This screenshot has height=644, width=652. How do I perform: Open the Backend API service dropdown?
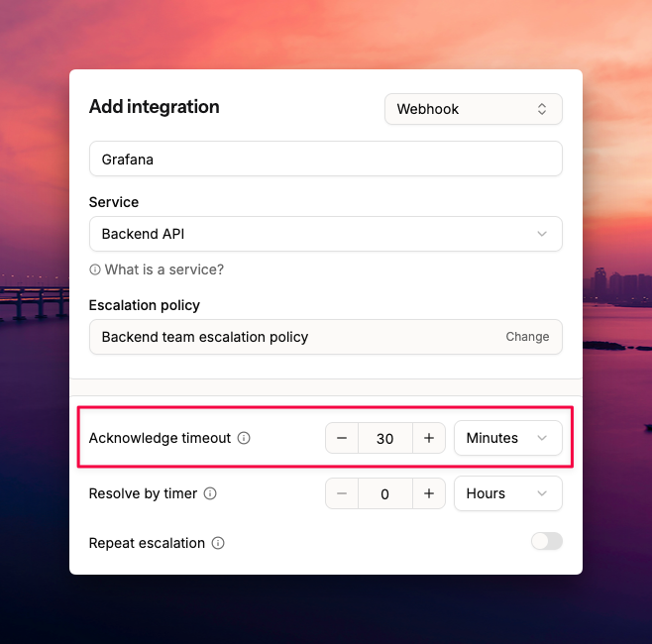[326, 234]
